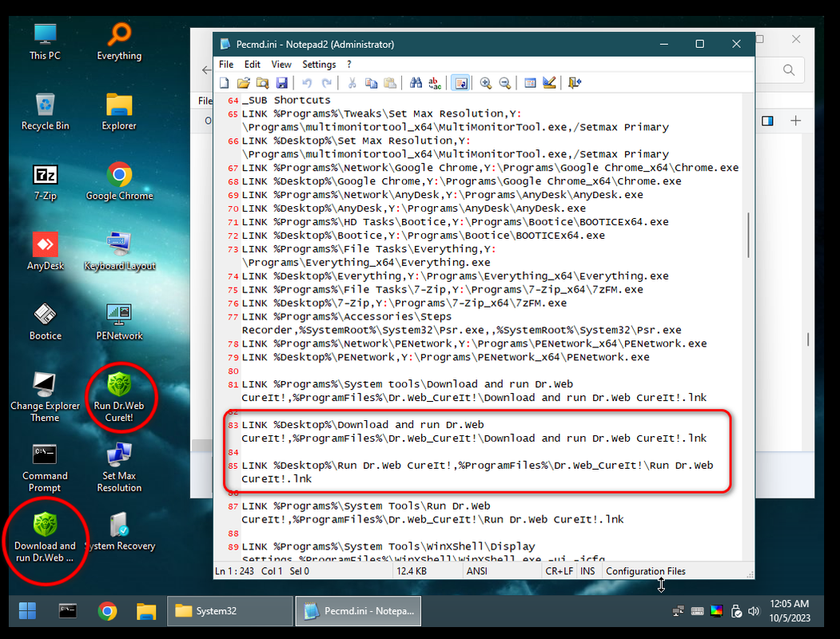Click line number 81 in the margin
840x639 pixels.
(x=233, y=385)
